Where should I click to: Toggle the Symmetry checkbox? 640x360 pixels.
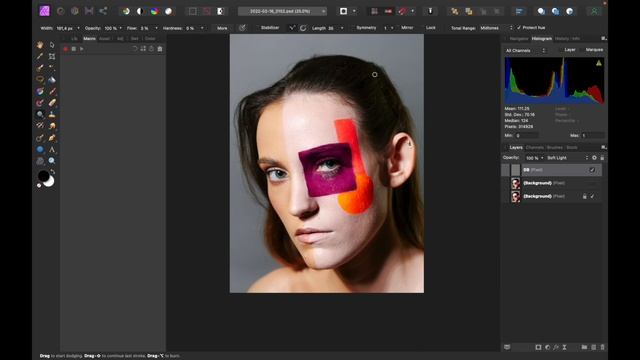352,28
